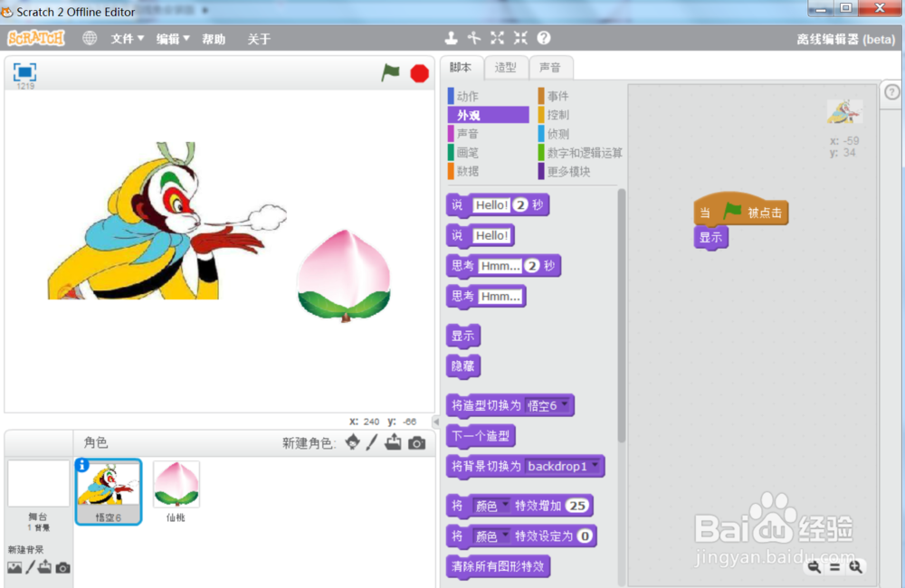Click the green flag to start
905x588 pixels.
(391, 72)
